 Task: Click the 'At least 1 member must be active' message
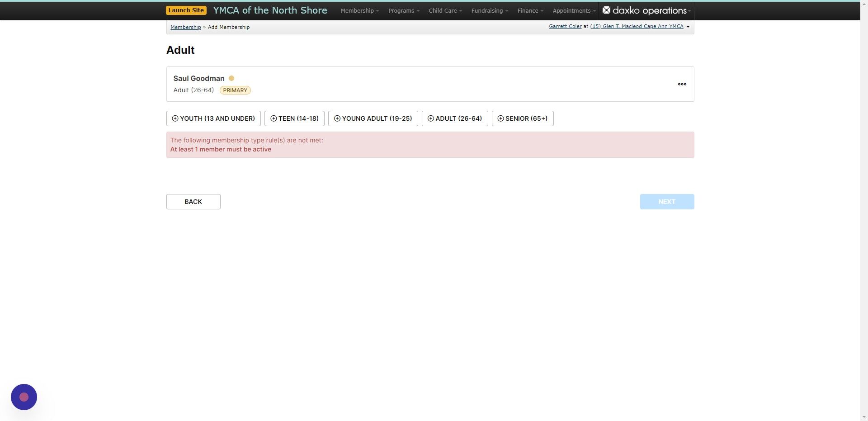(221, 149)
